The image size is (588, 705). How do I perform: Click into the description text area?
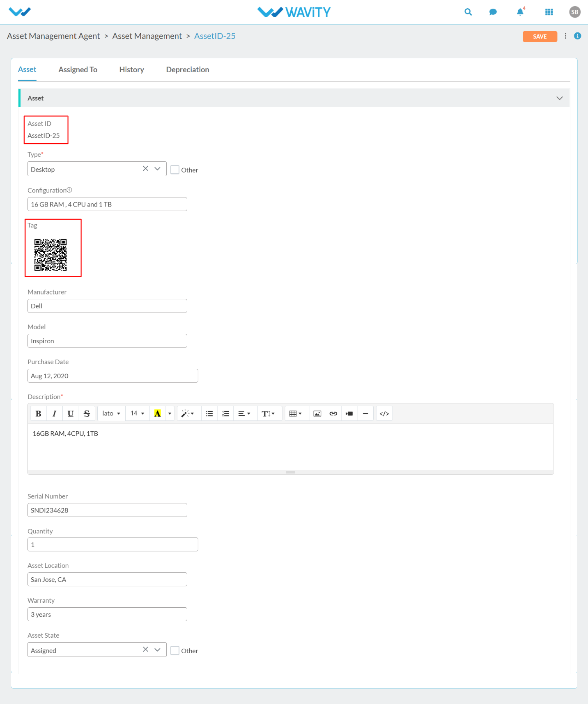coord(291,447)
